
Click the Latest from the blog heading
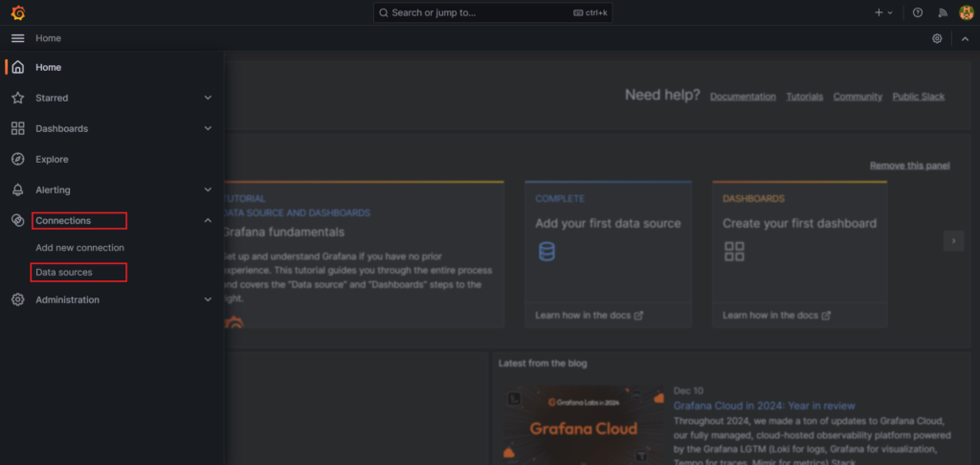(x=543, y=364)
